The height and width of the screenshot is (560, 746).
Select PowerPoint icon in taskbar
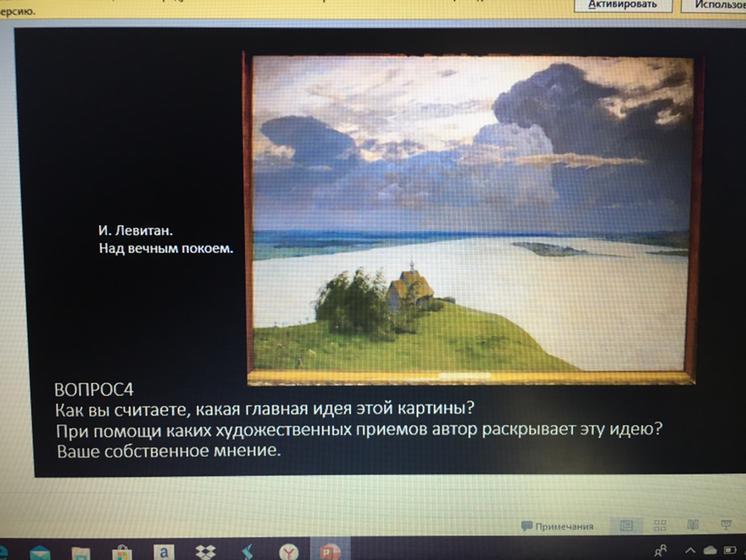tap(331, 551)
